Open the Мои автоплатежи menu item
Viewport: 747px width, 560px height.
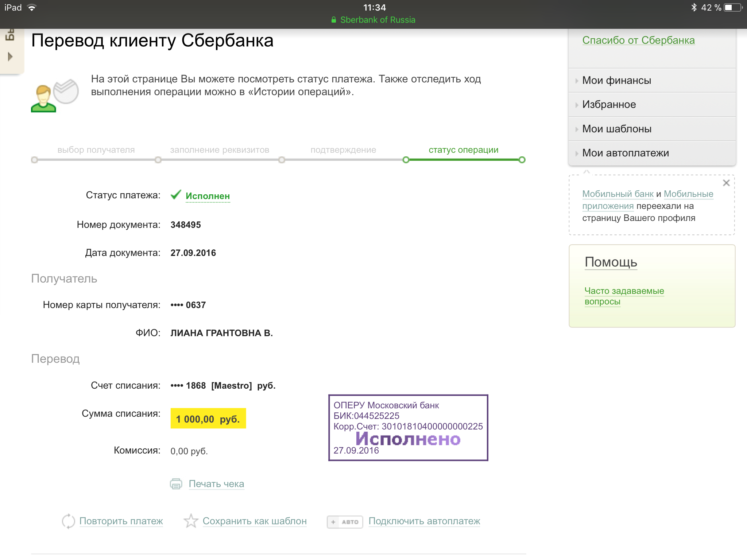click(x=625, y=153)
